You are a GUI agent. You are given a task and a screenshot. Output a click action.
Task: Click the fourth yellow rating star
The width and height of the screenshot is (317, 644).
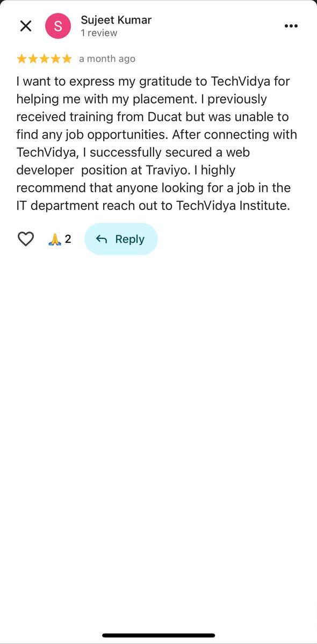tap(55, 59)
